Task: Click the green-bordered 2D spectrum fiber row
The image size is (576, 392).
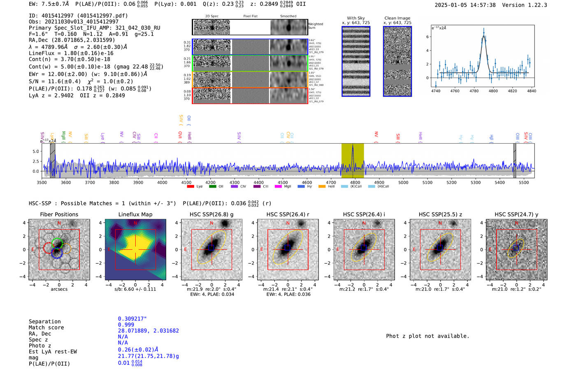Action: point(250,63)
